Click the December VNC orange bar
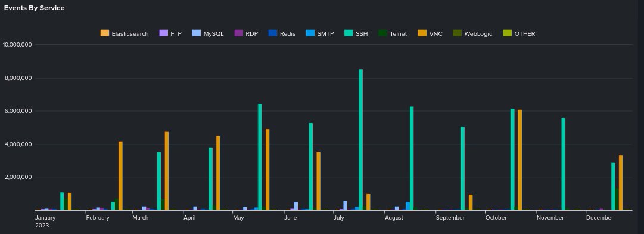 (x=621, y=183)
